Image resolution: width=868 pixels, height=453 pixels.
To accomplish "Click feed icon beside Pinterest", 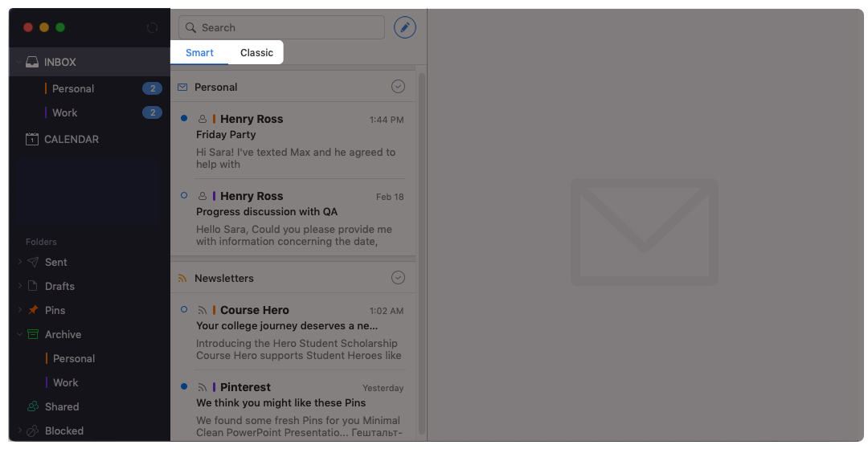I will coord(203,387).
